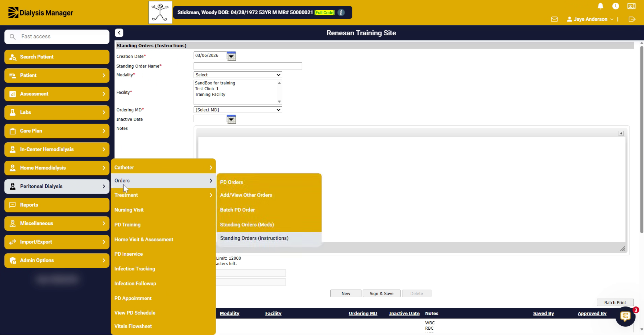Viewport: 644px width, 335px height.
Task: Click the New button
Action: pos(346,293)
